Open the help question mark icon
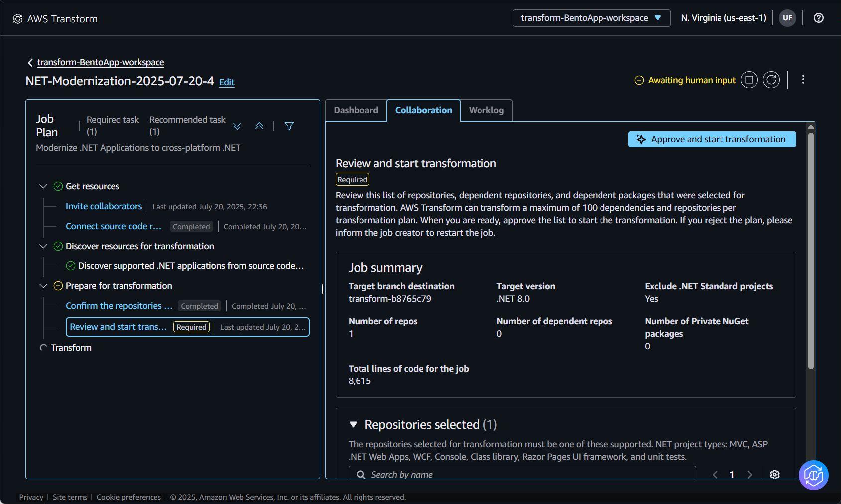Image resolution: width=841 pixels, height=504 pixels. (819, 18)
